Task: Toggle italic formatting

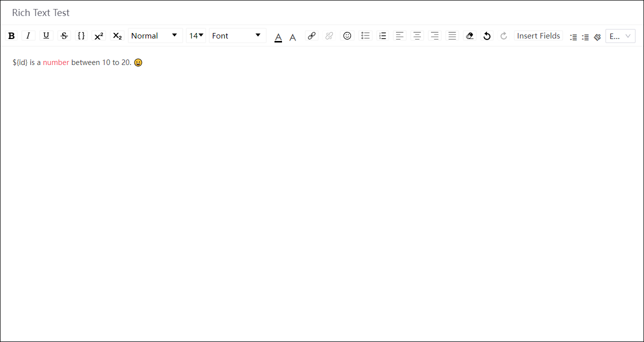Action: [x=28, y=36]
